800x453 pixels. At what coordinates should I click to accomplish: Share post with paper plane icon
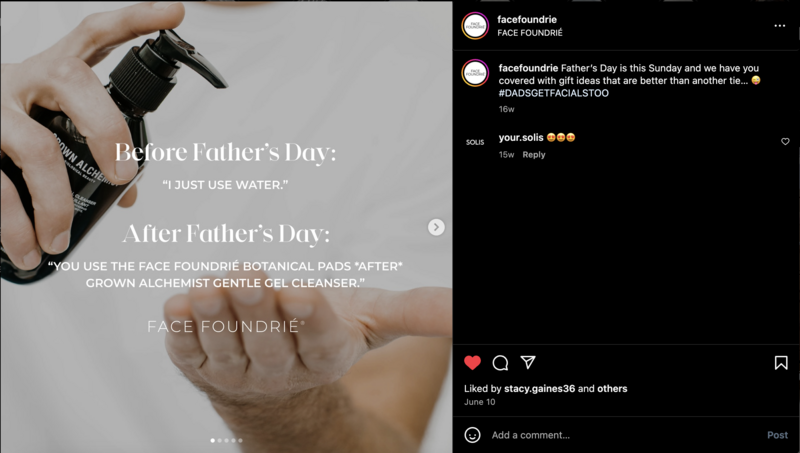(x=528, y=362)
